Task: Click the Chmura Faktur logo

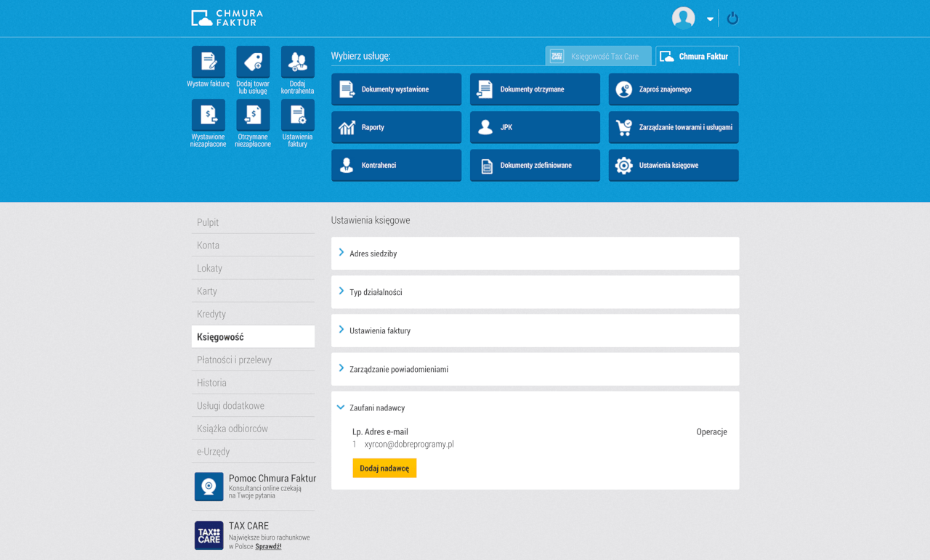Action: (x=227, y=18)
